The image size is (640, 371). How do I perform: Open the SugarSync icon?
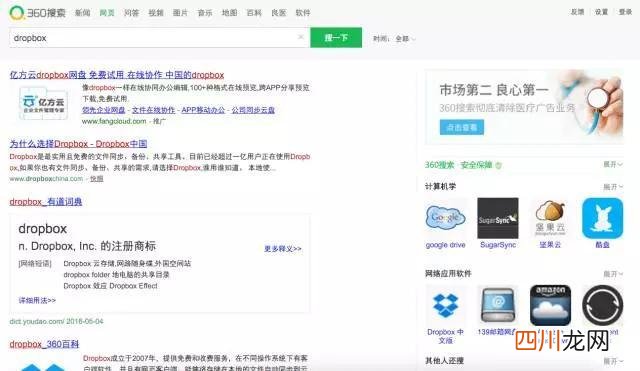pyautogui.click(x=498, y=218)
